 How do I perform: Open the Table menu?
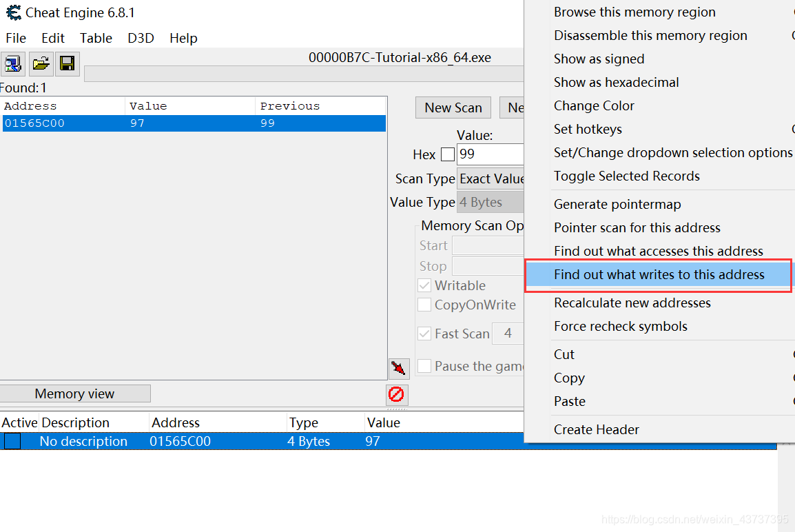tap(96, 38)
